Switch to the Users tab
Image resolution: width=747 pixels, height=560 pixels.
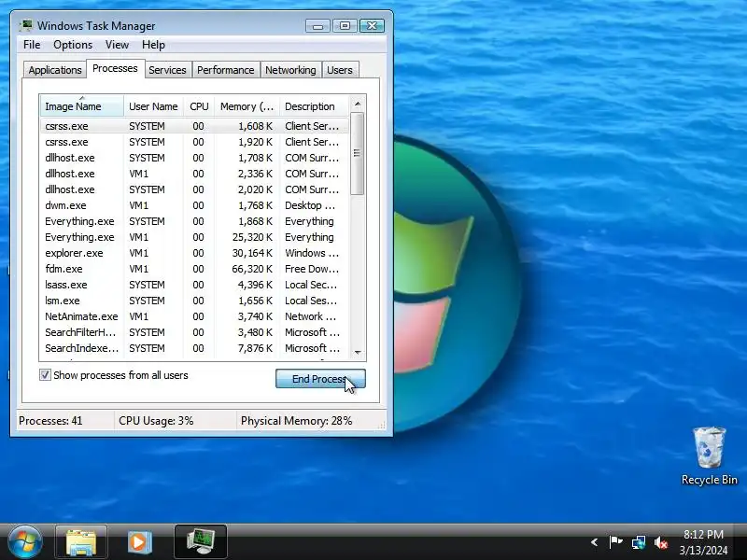[340, 70]
